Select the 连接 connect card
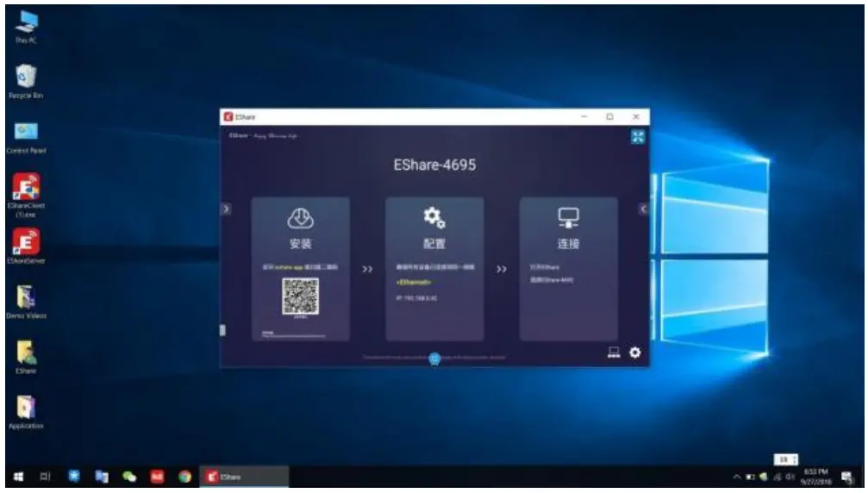Screen dimensions: 868x493 click(569, 269)
